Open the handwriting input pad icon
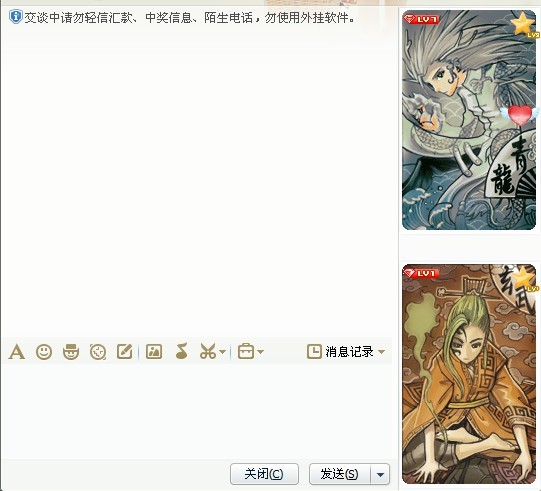Image resolution: width=541 pixels, height=491 pixels. [x=125, y=352]
